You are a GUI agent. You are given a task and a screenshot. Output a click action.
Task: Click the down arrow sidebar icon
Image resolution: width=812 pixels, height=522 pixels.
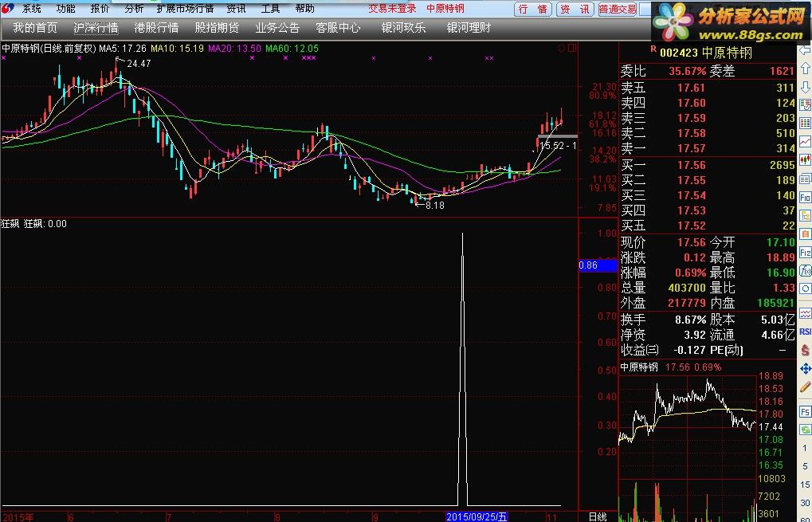tap(806, 86)
